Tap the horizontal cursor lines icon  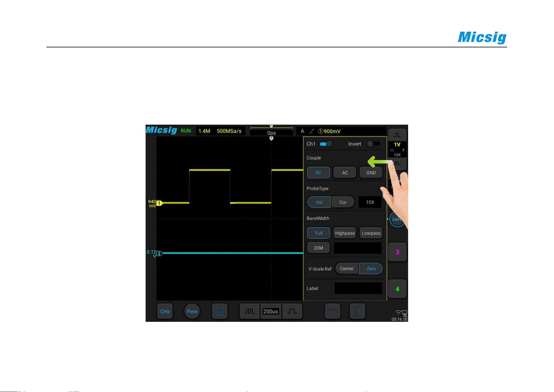[332, 311]
